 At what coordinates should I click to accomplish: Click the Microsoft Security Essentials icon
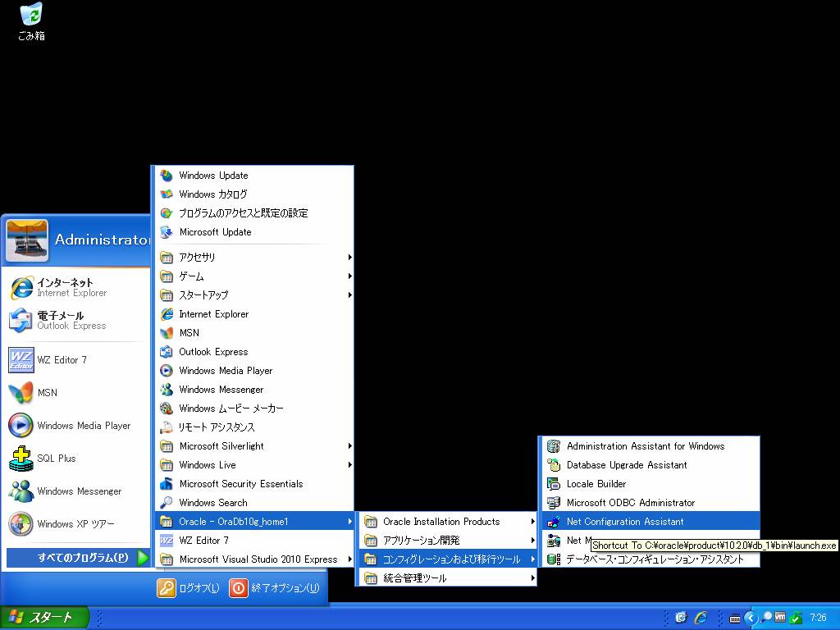(x=167, y=484)
